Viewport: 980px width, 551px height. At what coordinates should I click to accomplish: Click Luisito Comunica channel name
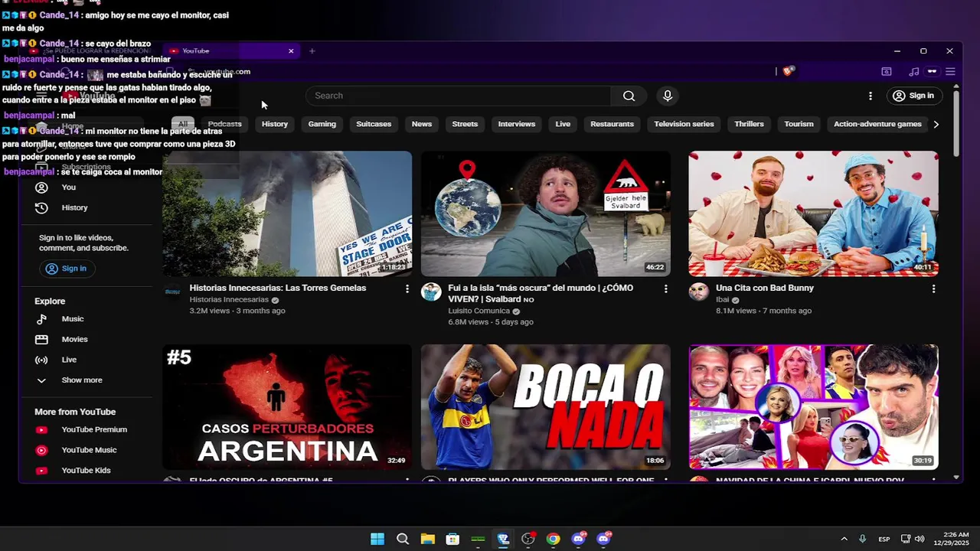(x=479, y=311)
